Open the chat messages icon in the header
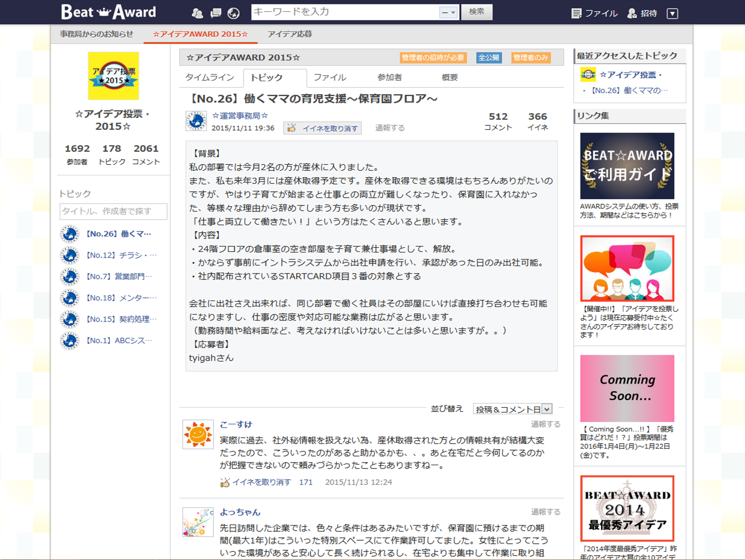 pyautogui.click(x=215, y=13)
